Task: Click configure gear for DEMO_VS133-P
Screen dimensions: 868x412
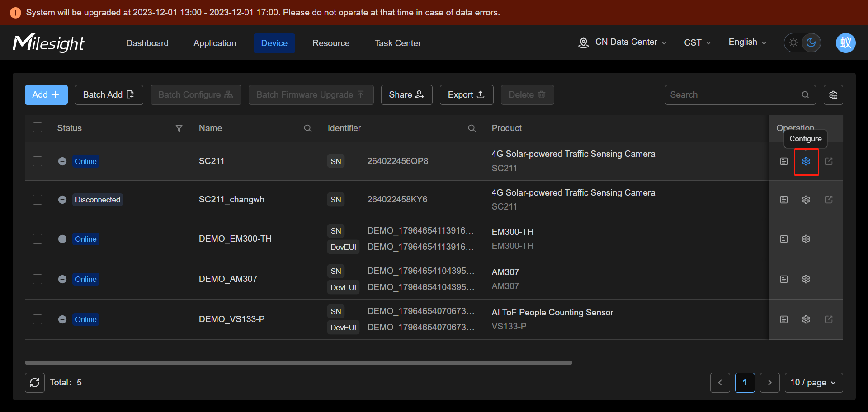Action: point(806,319)
